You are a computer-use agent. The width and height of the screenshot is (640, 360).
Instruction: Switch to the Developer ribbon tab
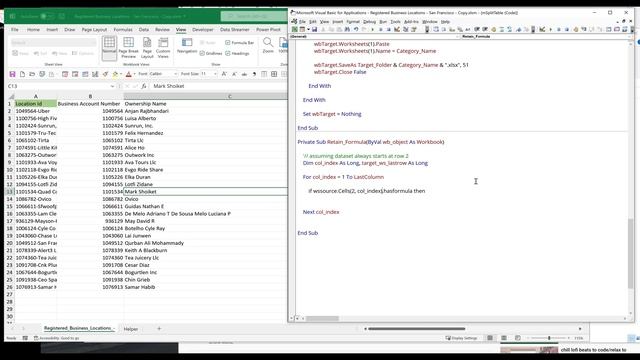[x=202, y=29]
